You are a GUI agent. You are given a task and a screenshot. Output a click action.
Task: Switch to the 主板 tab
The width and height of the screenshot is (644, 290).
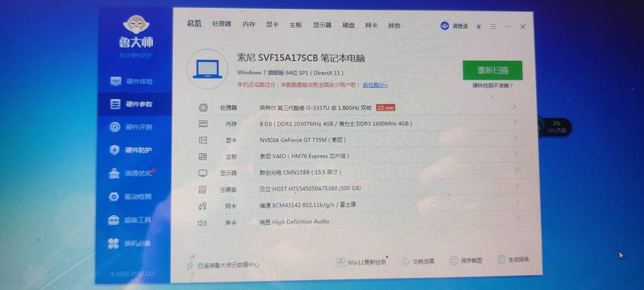tap(295, 25)
